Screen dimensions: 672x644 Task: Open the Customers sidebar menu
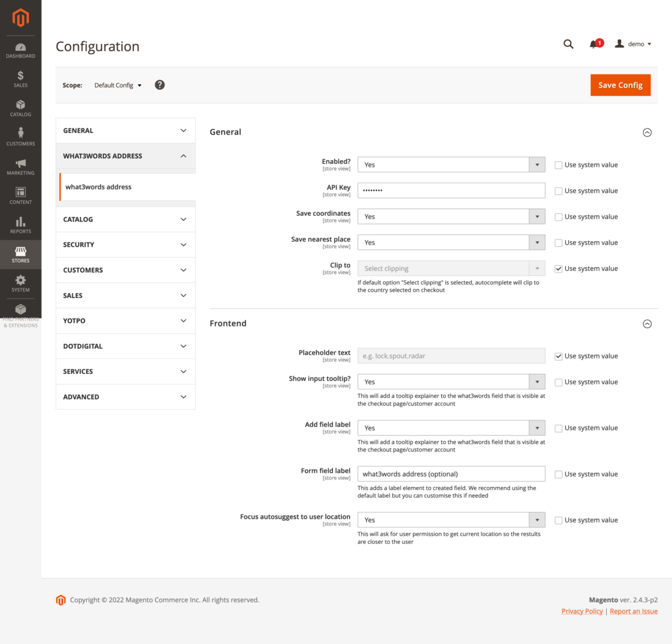[x=21, y=137]
